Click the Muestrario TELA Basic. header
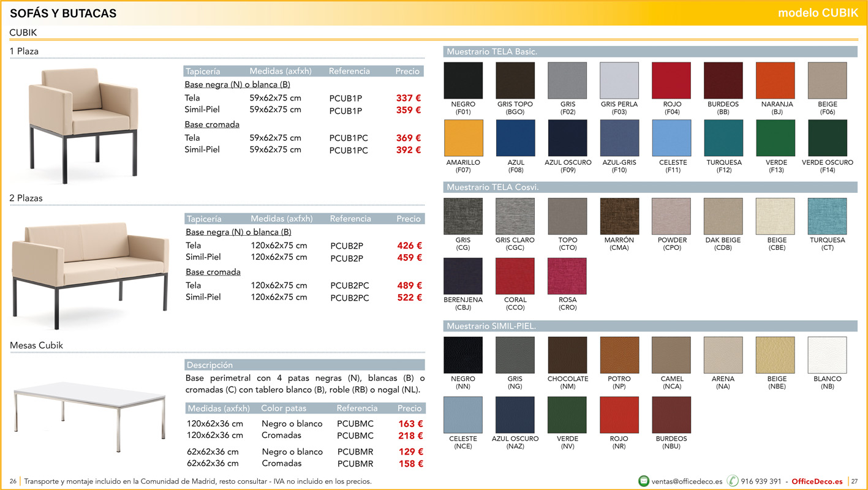The width and height of the screenshot is (868, 490). tap(650, 51)
